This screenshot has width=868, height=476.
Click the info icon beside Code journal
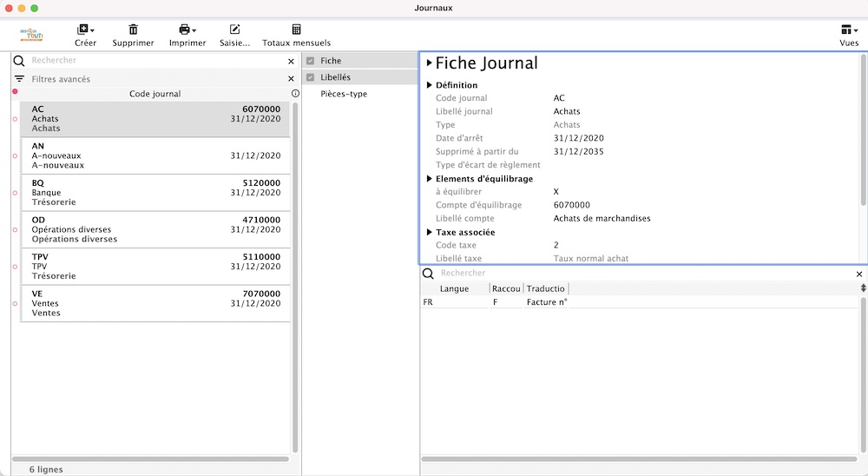click(296, 93)
